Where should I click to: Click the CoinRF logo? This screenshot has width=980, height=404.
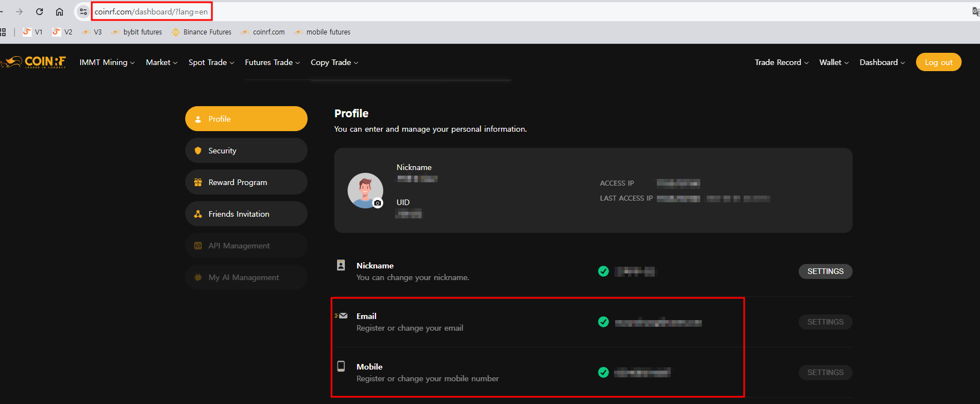[x=34, y=62]
